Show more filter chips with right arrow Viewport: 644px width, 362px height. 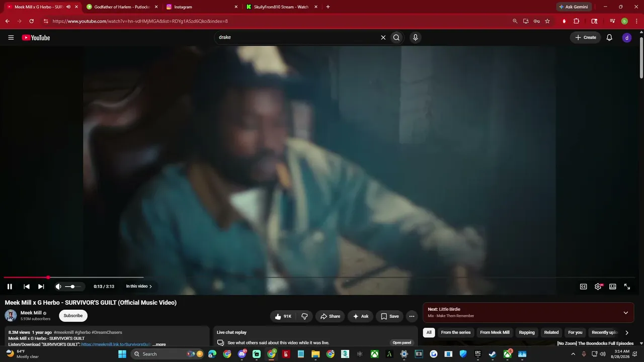pyautogui.click(x=627, y=332)
